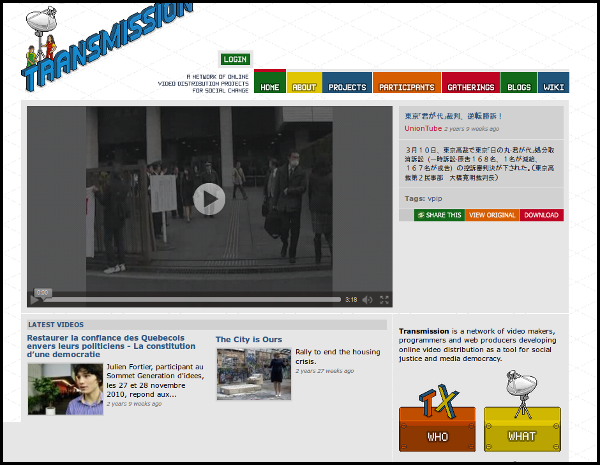This screenshot has height=465, width=600.
Task: Switch to the Projects tab
Action: point(347,87)
